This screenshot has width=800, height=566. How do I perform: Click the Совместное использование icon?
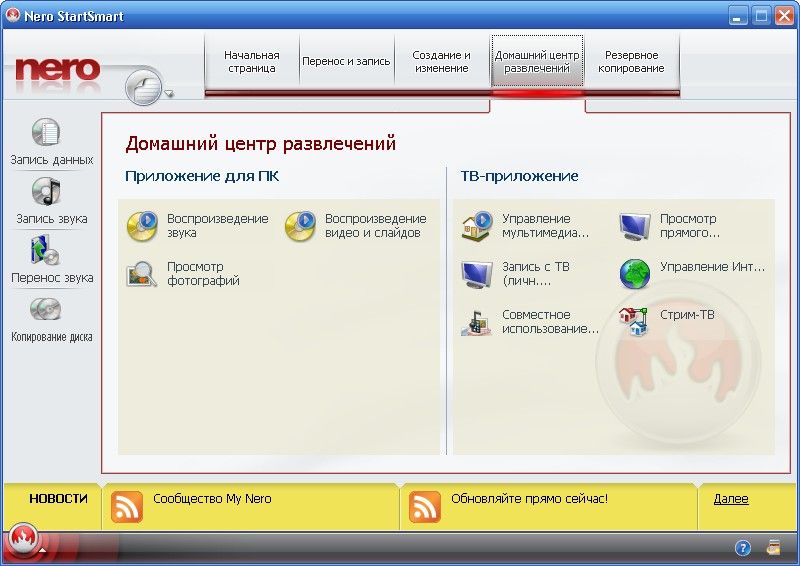click(x=477, y=323)
